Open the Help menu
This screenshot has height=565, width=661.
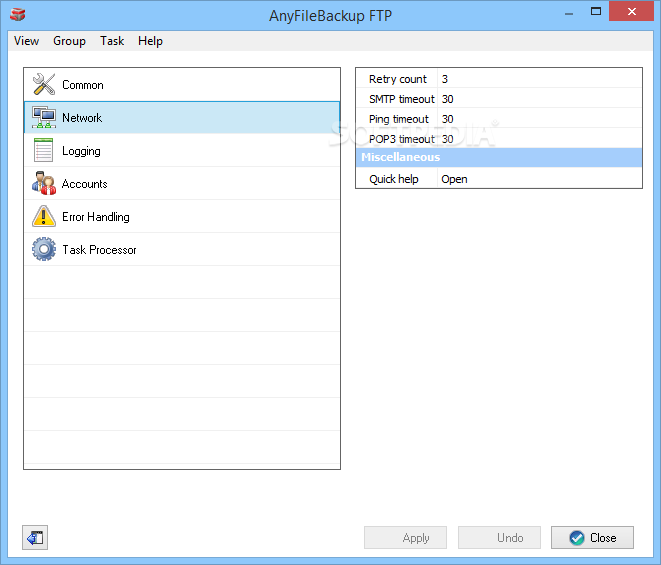tap(150, 41)
